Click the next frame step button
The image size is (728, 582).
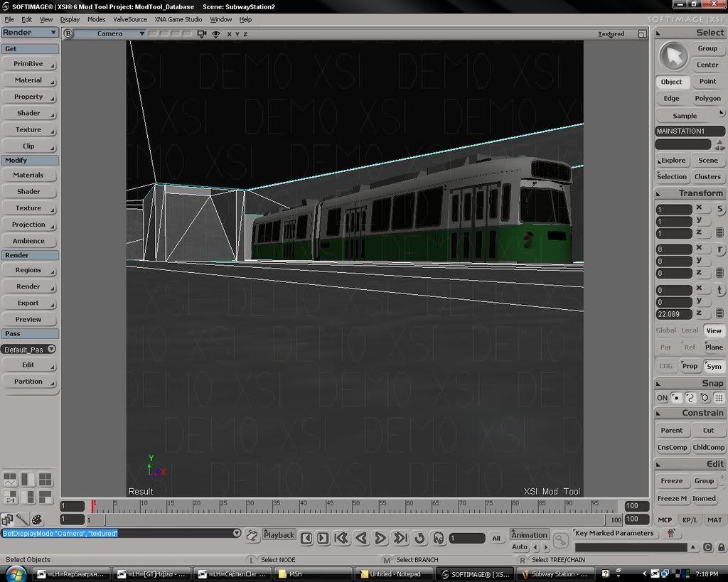pos(323,539)
